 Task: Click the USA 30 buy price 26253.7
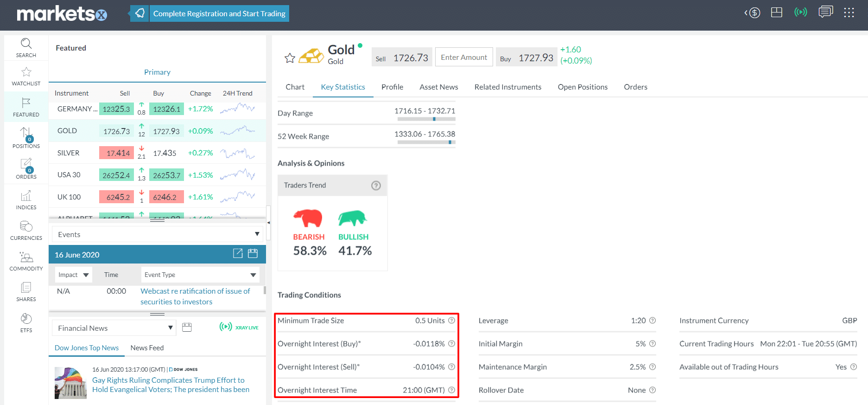[x=166, y=175]
